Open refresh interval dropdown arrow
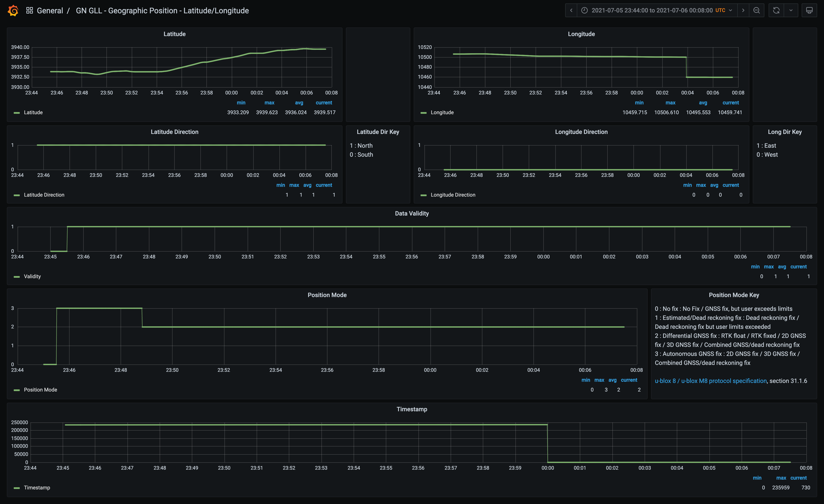 791,10
